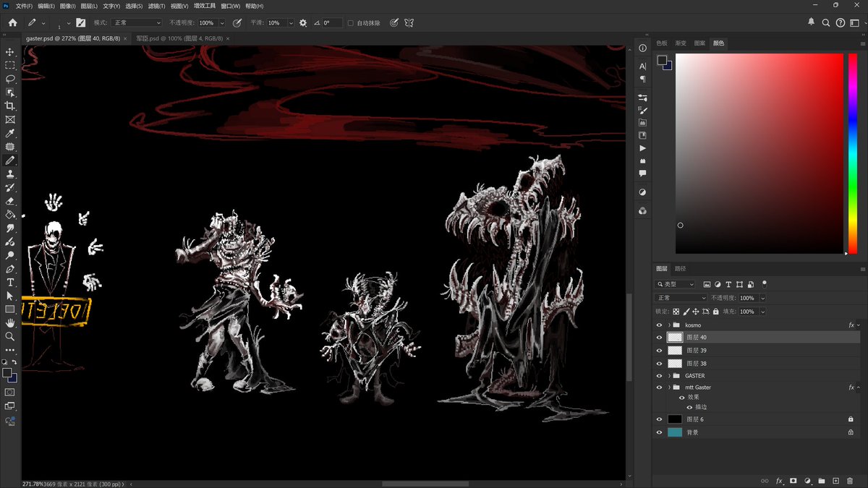Open the Adjustments panel icon
Image resolution: width=868 pixels, height=488 pixels.
pos(642,192)
